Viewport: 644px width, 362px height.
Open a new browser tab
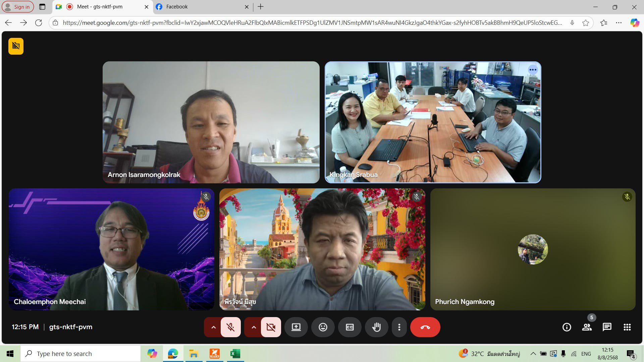click(x=261, y=7)
